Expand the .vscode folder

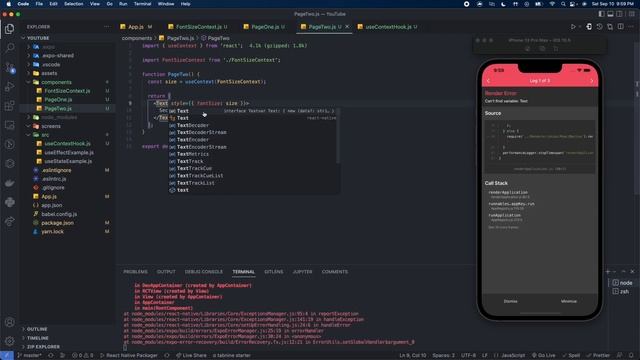pyautogui.click(x=51, y=64)
